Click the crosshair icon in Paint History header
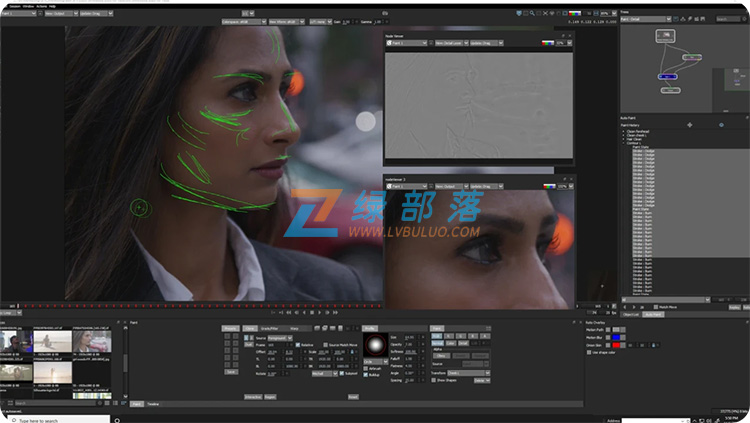The height and width of the screenshot is (423, 750). pos(689,125)
